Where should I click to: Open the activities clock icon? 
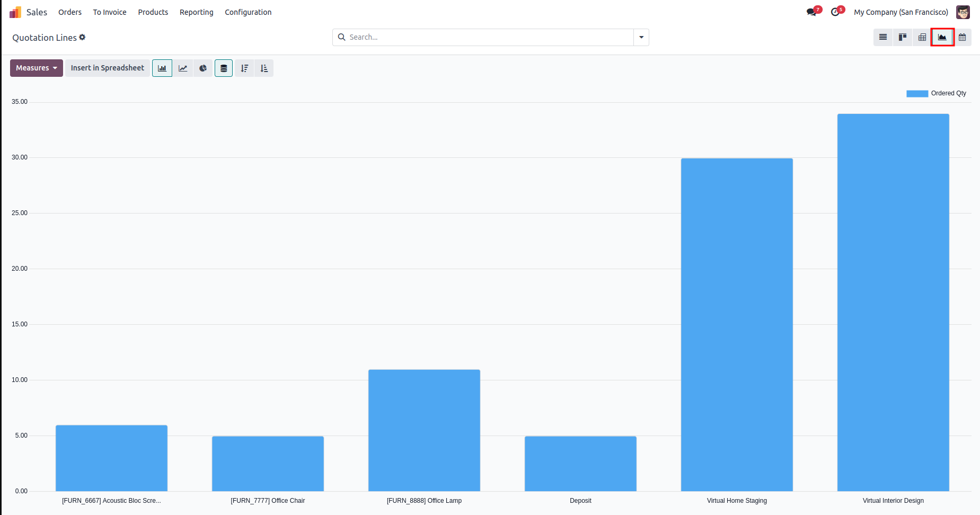[x=836, y=12]
